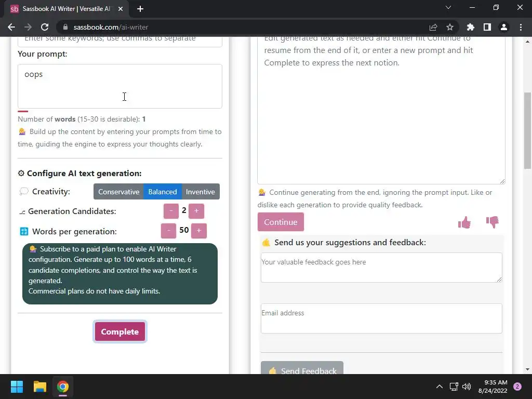Viewport: 532px width, 399px height.
Task: Open File Explorer from the taskbar
Action: (x=39, y=387)
